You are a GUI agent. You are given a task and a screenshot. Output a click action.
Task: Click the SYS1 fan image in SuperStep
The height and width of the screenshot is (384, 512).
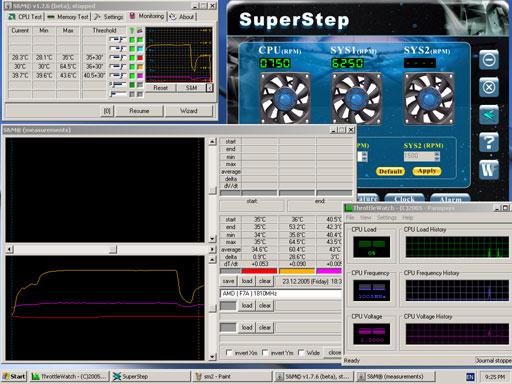coord(357,99)
